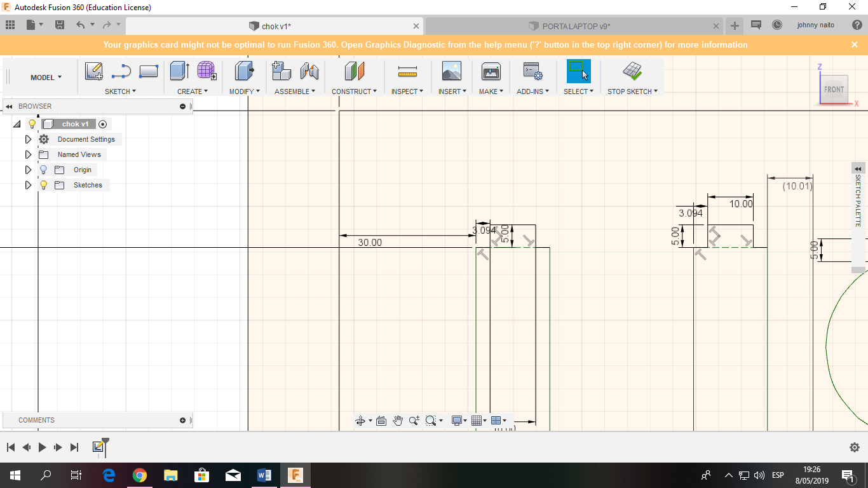Select the Pan hand tool
868x488 pixels.
click(398, 421)
